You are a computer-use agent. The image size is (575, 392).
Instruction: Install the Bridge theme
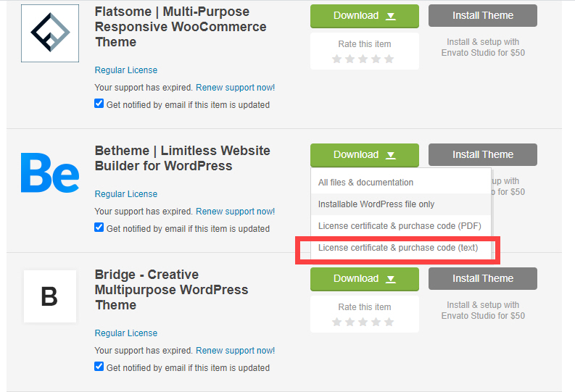click(x=483, y=278)
